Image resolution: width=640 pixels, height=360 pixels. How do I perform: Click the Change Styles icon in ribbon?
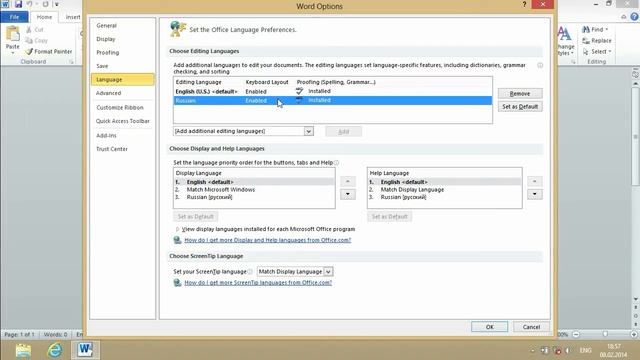pos(564,33)
